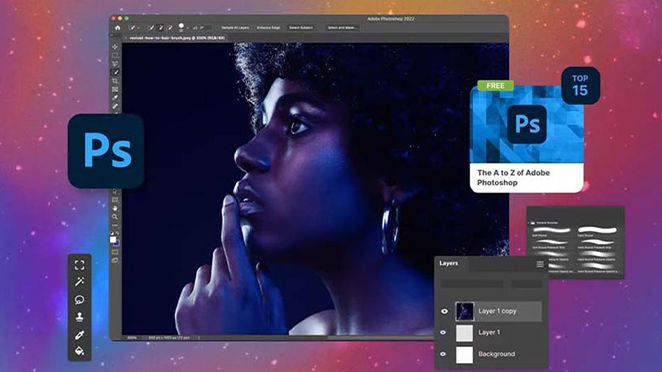The width and height of the screenshot is (662, 372).
Task: Toggle the Quick Mask mode icon
Action: [115, 252]
